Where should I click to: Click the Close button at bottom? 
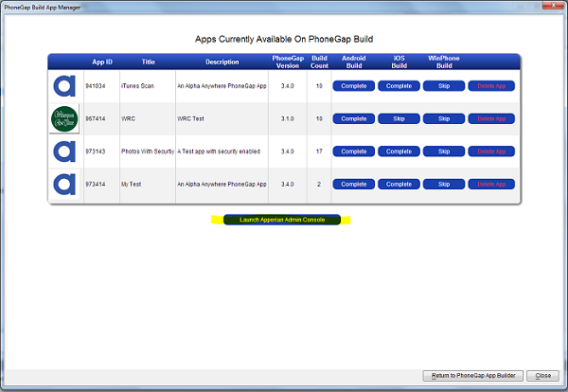point(543,376)
